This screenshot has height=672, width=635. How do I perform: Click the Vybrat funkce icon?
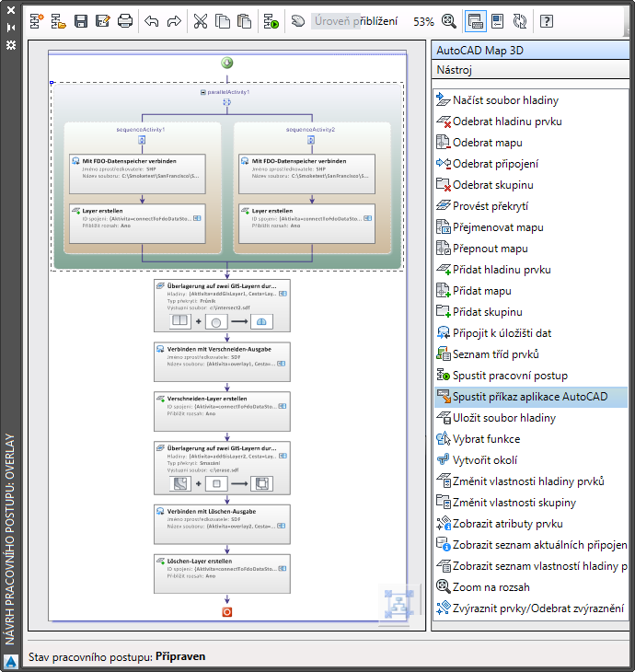click(x=443, y=438)
